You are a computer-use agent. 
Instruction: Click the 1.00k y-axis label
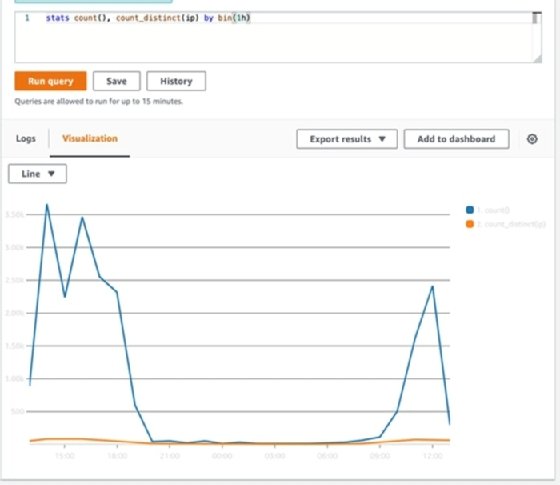(15, 378)
